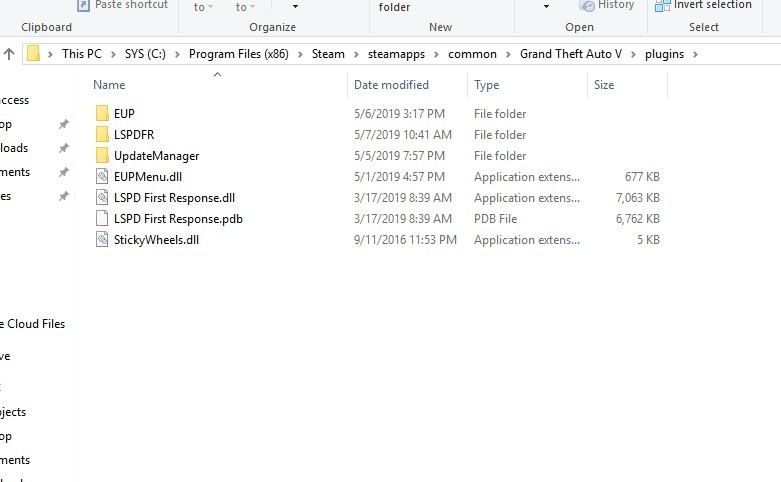Expand the chevron after Grand Theft Auto V
This screenshot has height=482, width=781.
633,54
